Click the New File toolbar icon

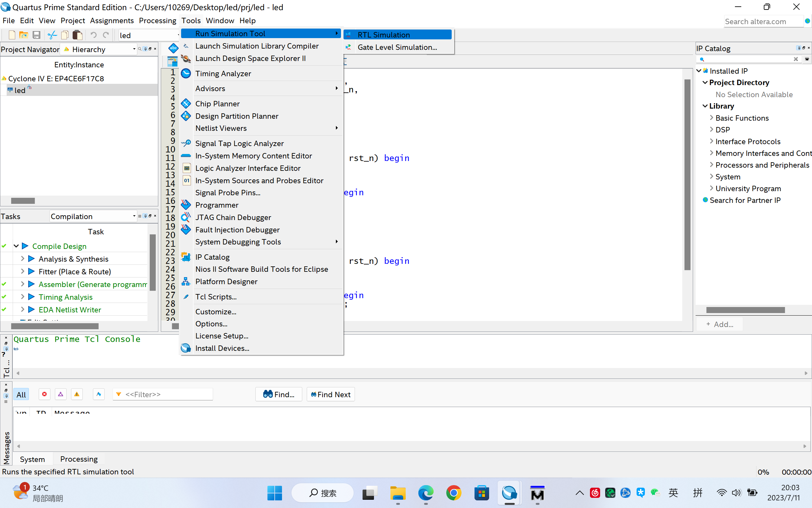[x=12, y=35]
